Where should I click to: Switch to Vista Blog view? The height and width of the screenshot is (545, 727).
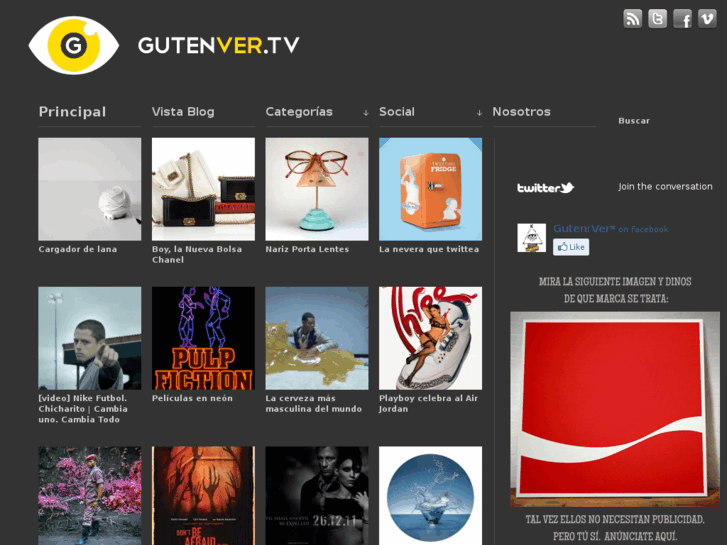pos(183,112)
